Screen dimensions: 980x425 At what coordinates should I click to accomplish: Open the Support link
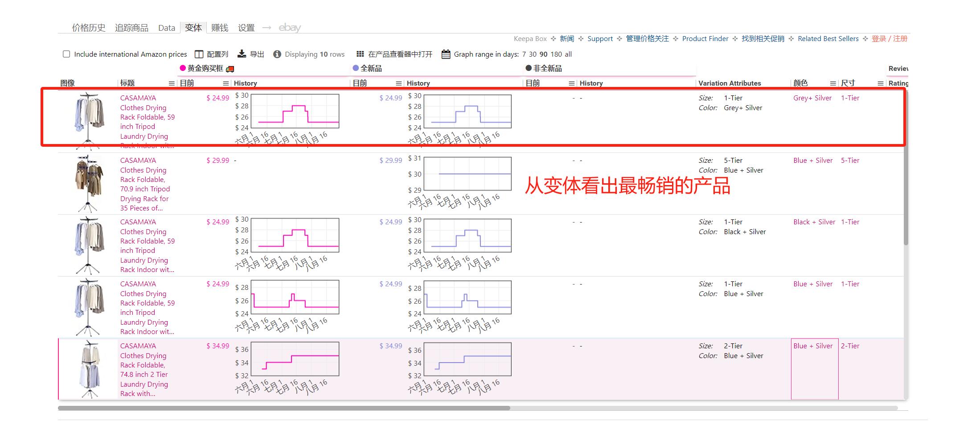pos(600,39)
